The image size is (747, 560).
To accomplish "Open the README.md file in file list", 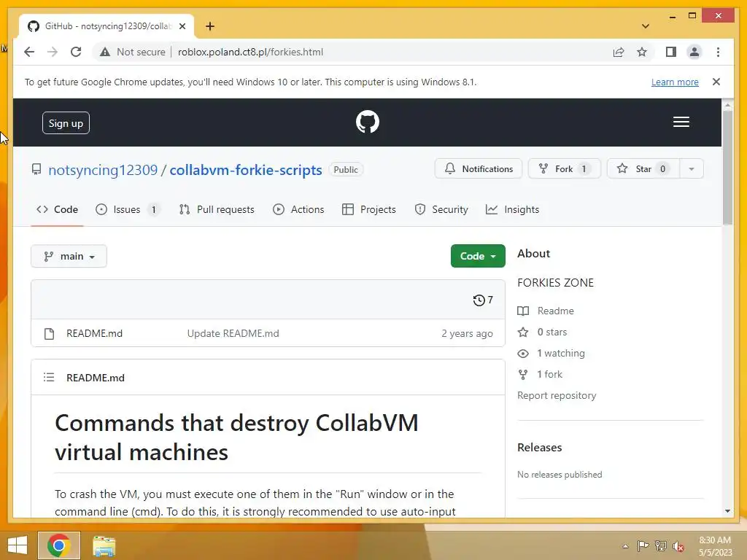I will [x=94, y=333].
